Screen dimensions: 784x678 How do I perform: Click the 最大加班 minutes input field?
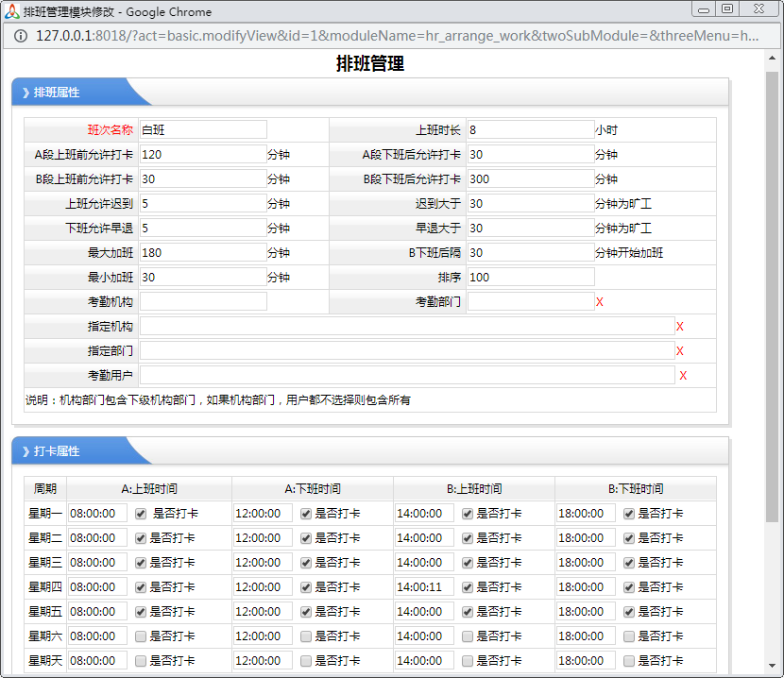point(203,253)
